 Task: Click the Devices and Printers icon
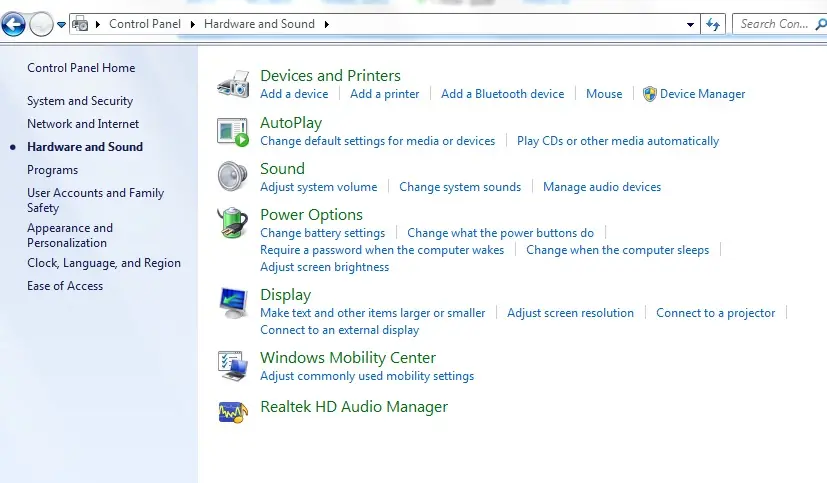(233, 84)
